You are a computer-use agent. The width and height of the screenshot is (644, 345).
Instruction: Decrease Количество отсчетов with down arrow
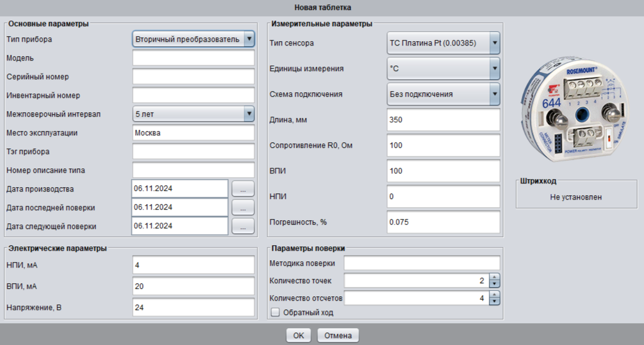pos(495,301)
